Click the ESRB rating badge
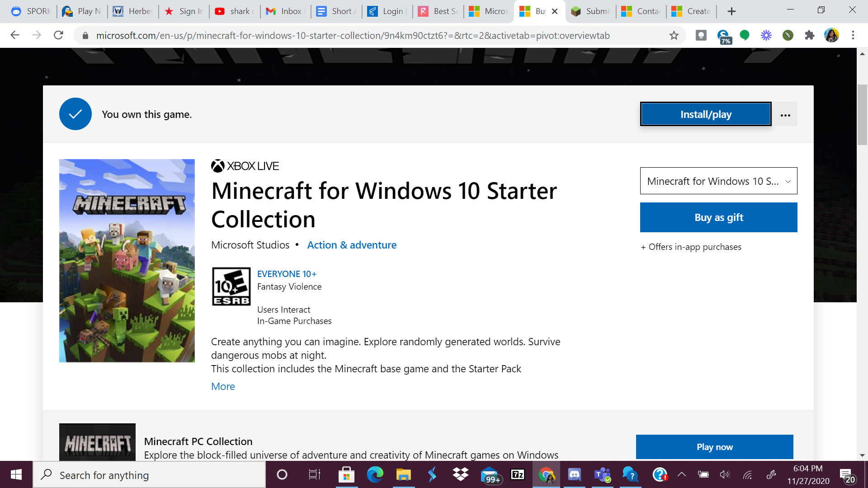Viewport: 868px width, 488px height. point(231,286)
